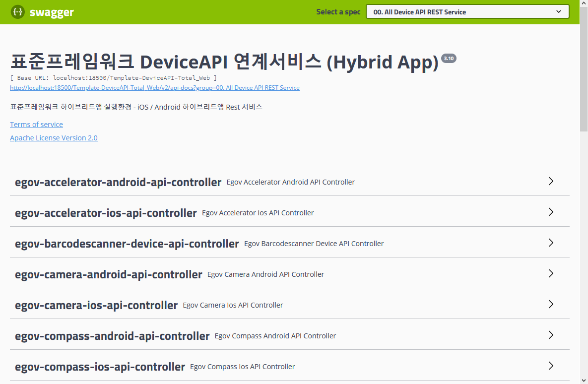Select the egov-barcodescanner-device-api-controller section title

[127, 244]
